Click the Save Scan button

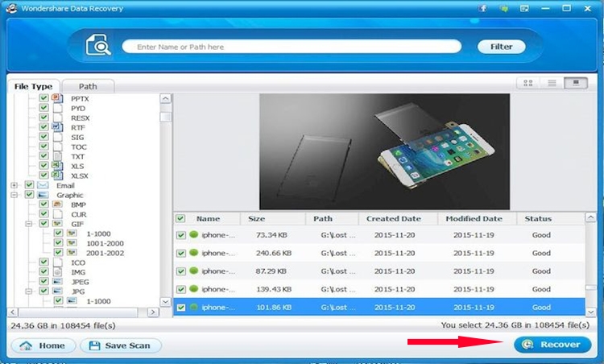(120, 345)
